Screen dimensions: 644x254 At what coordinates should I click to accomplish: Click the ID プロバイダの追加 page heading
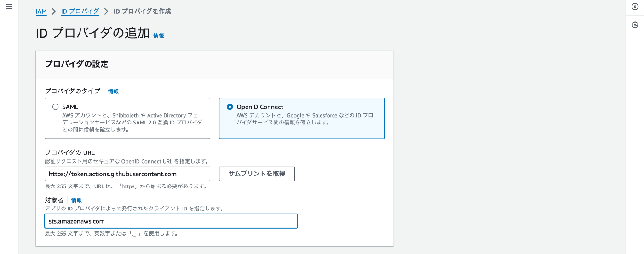[x=92, y=34]
